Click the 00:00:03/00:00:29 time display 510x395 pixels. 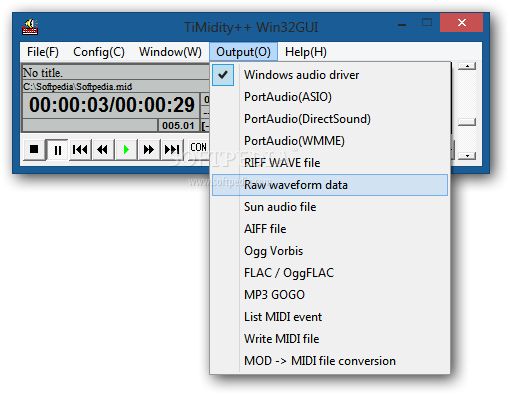pyautogui.click(x=112, y=106)
